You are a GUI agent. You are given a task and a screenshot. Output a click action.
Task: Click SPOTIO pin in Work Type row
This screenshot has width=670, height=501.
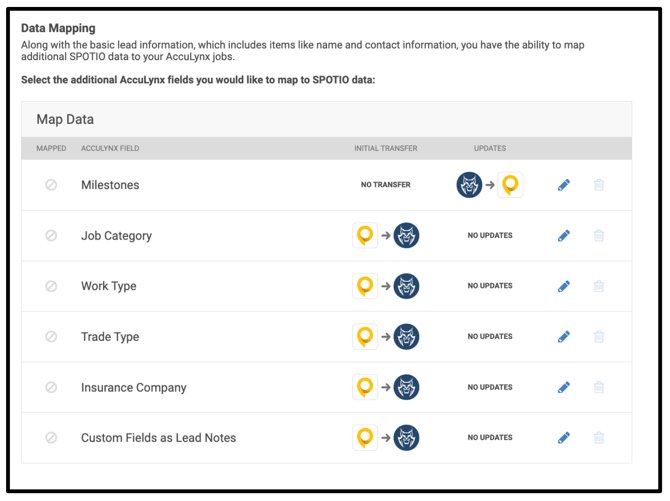point(365,286)
